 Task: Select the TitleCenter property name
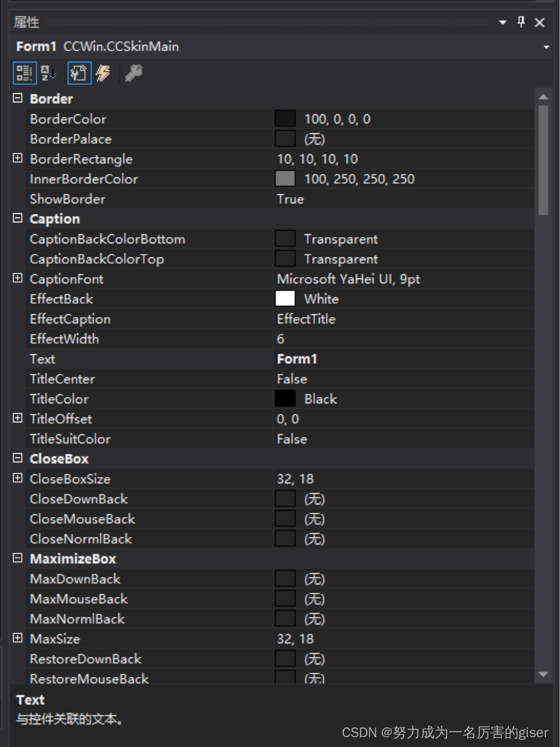coord(62,379)
